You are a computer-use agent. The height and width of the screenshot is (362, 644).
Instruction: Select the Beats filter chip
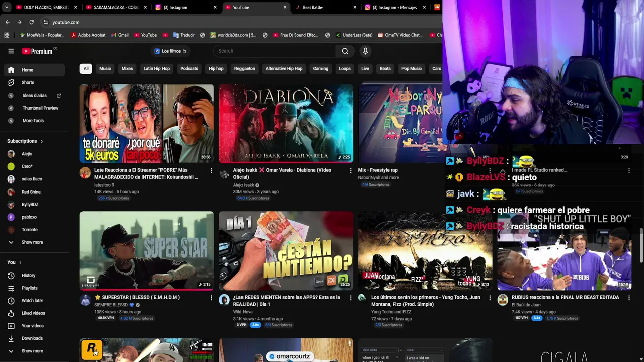385,68
